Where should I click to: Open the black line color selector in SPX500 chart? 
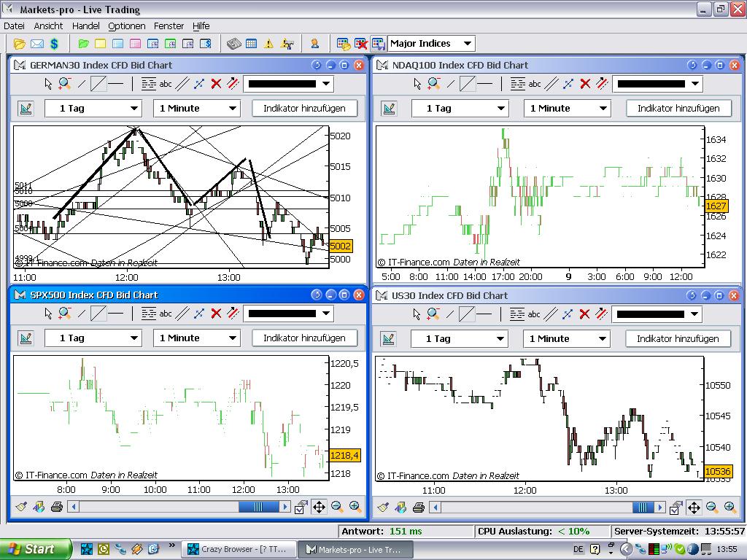click(x=288, y=314)
